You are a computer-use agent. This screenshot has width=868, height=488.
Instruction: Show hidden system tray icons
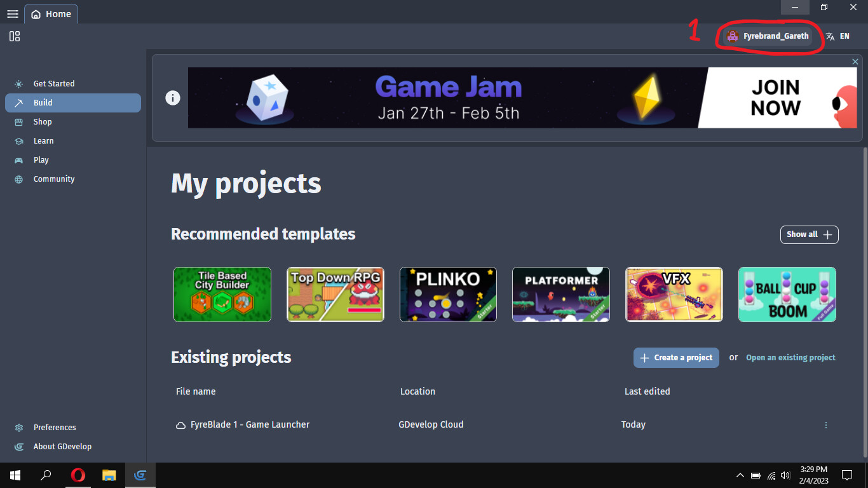(x=740, y=475)
